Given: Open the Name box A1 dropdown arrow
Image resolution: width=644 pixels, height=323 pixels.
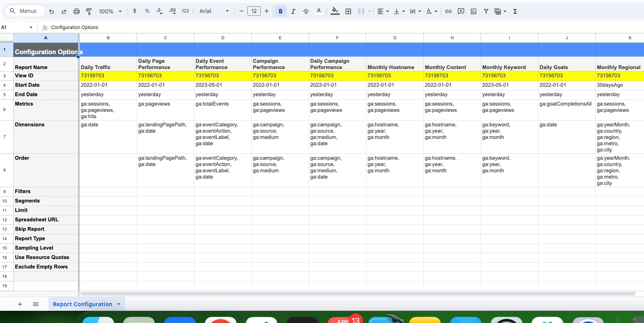Looking at the screenshot, I should pos(31,27).
